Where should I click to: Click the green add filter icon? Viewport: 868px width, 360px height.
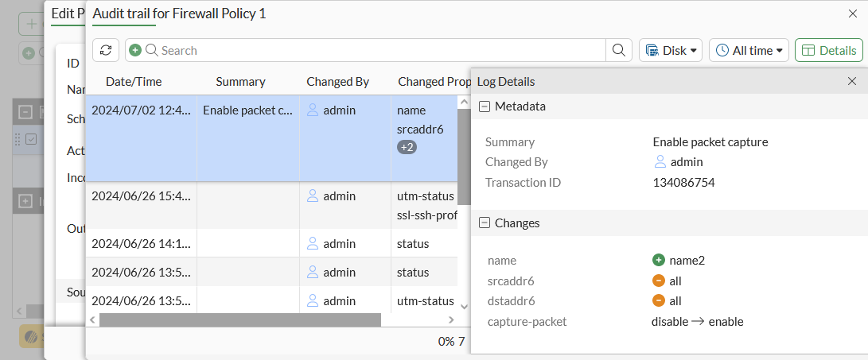(x=134, y=50)
